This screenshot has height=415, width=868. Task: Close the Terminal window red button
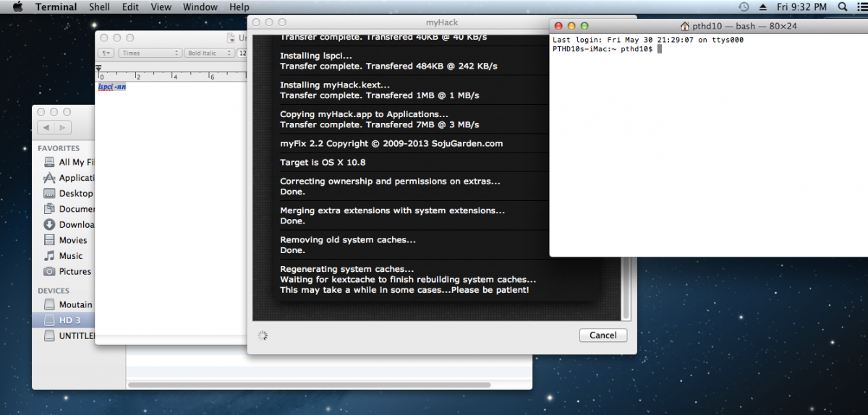coord(559,26)
